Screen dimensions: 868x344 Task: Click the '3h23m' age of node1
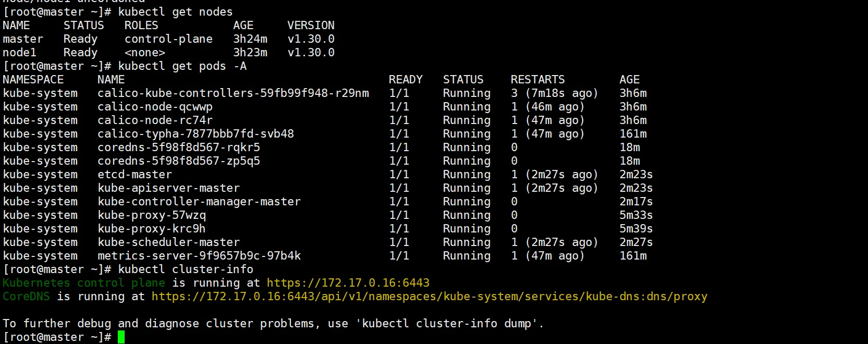coord(250,53)
